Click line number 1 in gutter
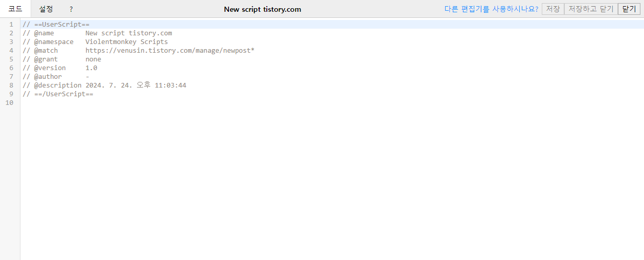The height and width of the screenshot is (260, 644). tap(11, 25)
